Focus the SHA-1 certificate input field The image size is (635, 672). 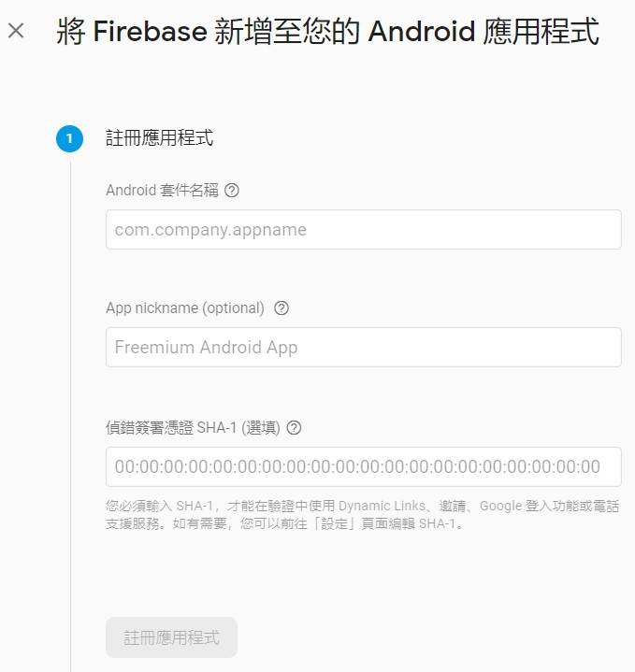click(363, 466)
